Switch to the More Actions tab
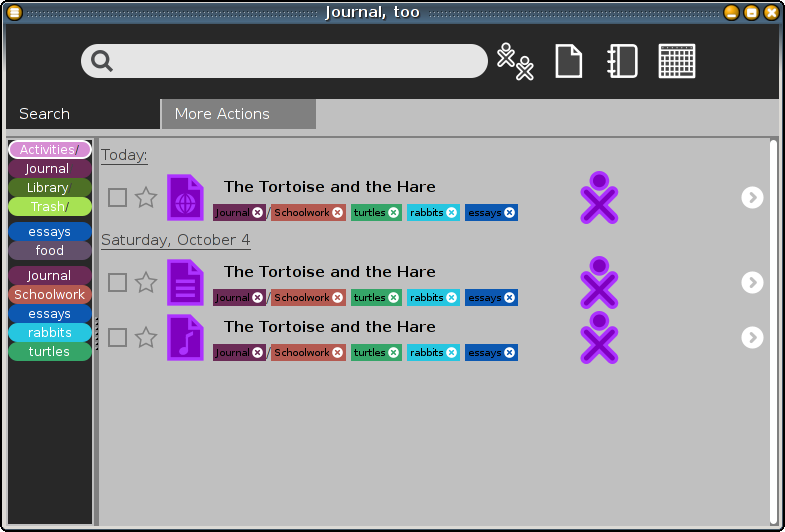This screenshot has height=532, width=785. point(238,114)
